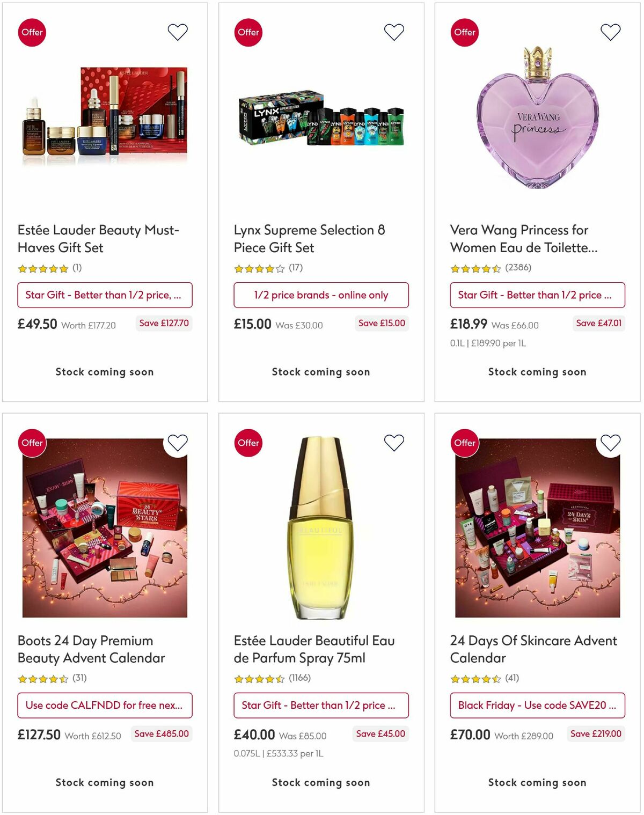The width and height of the screenshot is (644, 815).
Task: Toggle wishlist heart on Lynx Supreme Selection
Action: [393, 32]
